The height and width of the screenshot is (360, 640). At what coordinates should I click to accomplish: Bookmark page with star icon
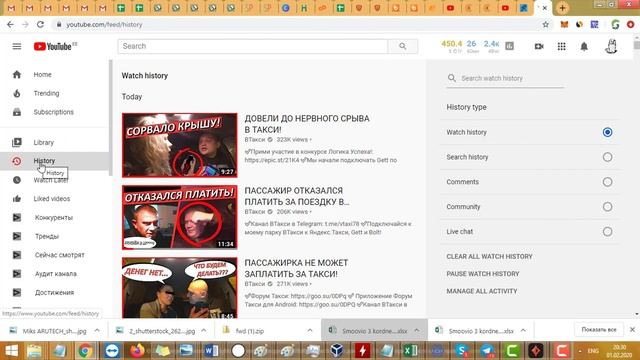545,24
